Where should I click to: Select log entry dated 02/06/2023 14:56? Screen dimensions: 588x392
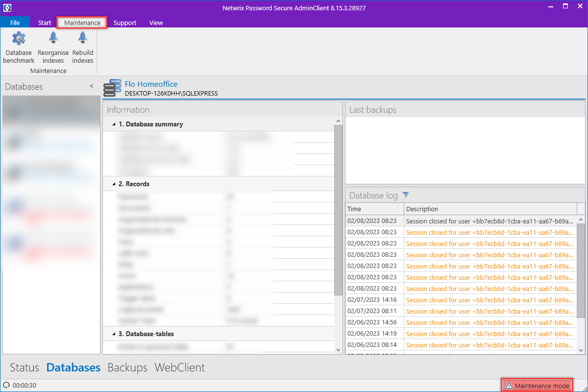461,322
